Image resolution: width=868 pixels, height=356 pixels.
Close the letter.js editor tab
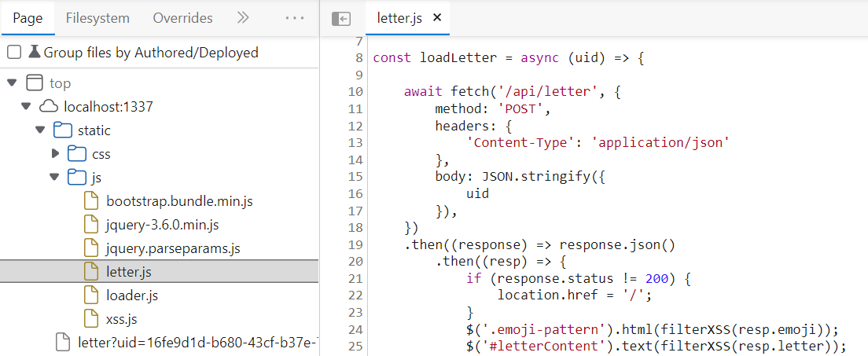[438, 18]
